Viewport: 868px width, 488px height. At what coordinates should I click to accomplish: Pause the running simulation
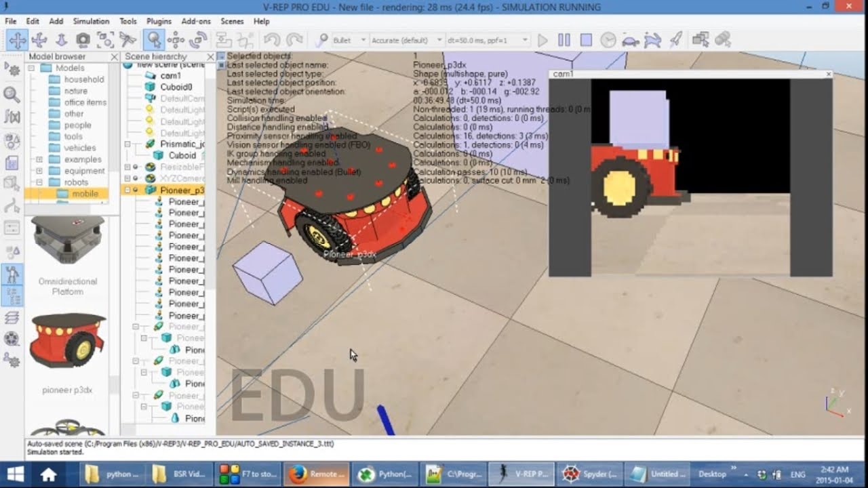tap(564, 40)
